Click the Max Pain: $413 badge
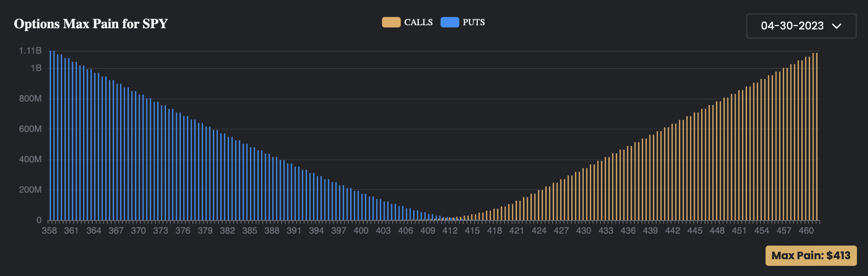Image resolution: width=868 pixels, height=276 pixels. pos(811,256)
